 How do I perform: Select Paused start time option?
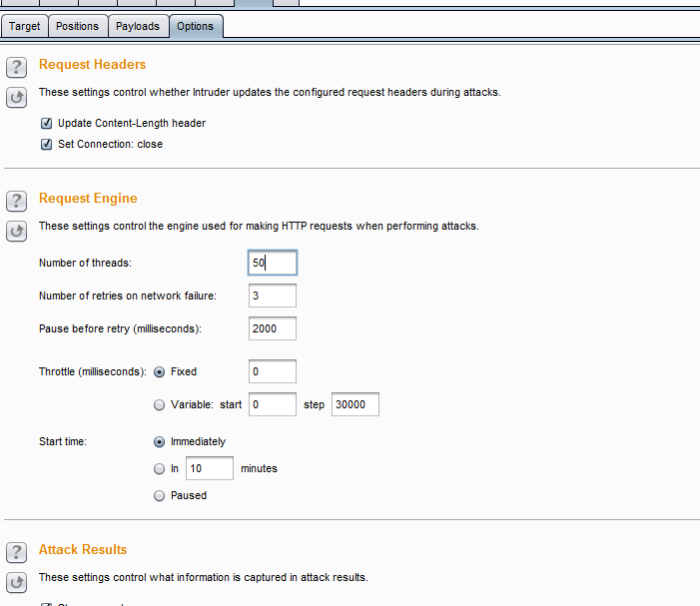[159, 495]
